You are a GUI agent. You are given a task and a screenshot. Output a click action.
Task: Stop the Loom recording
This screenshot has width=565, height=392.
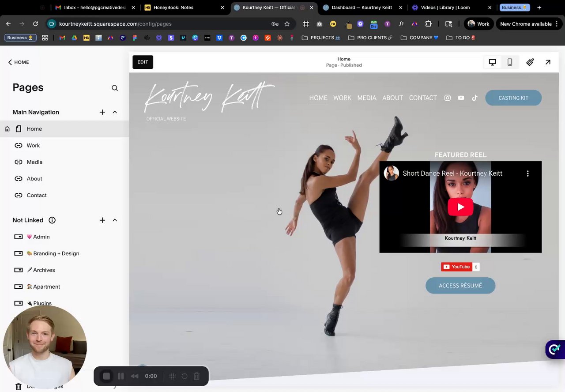[x=106, y=376]
